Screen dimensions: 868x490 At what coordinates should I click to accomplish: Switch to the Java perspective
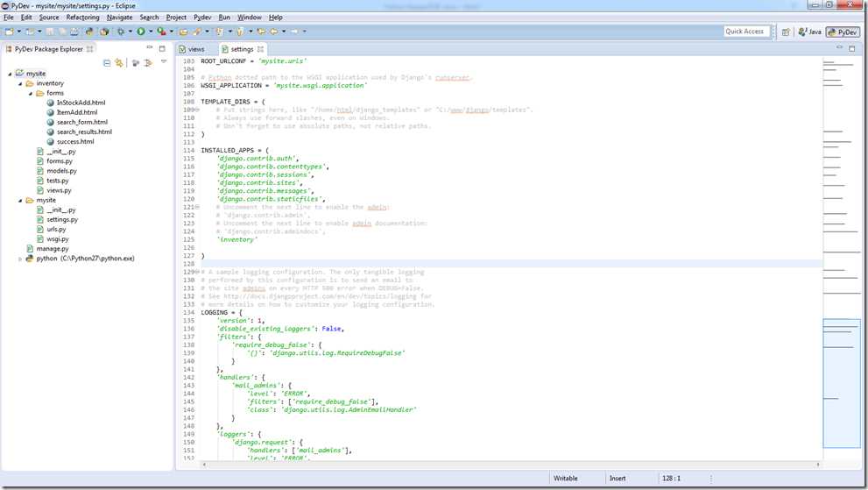click(x=809, y=32)
